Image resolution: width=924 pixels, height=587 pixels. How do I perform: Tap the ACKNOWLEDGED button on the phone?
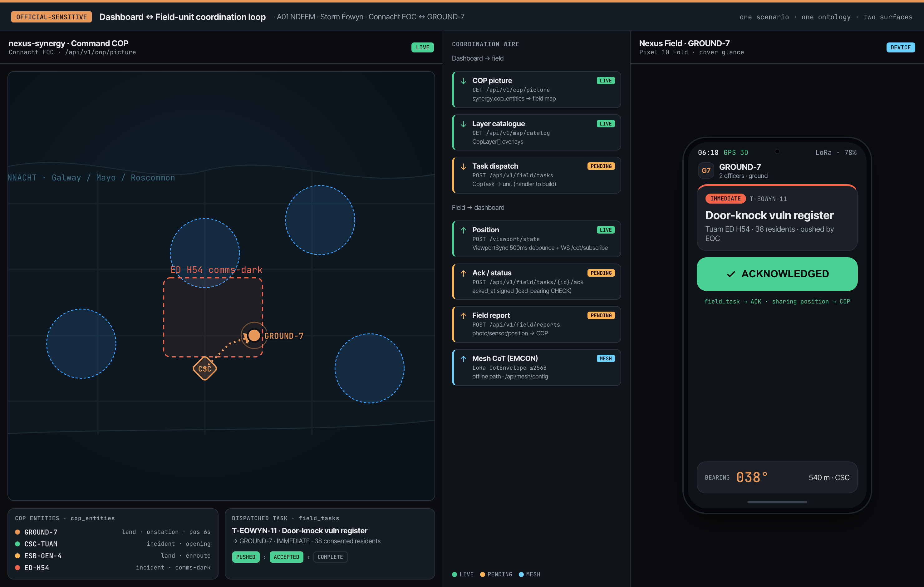click(x=777, y=274)
